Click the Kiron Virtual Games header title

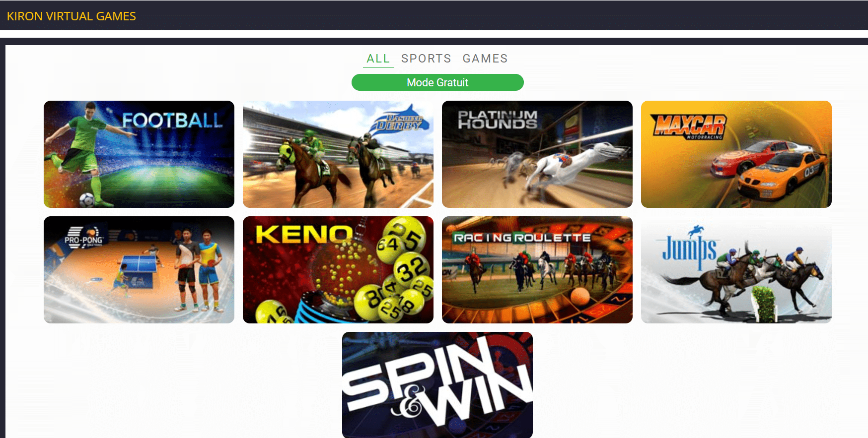72,16
